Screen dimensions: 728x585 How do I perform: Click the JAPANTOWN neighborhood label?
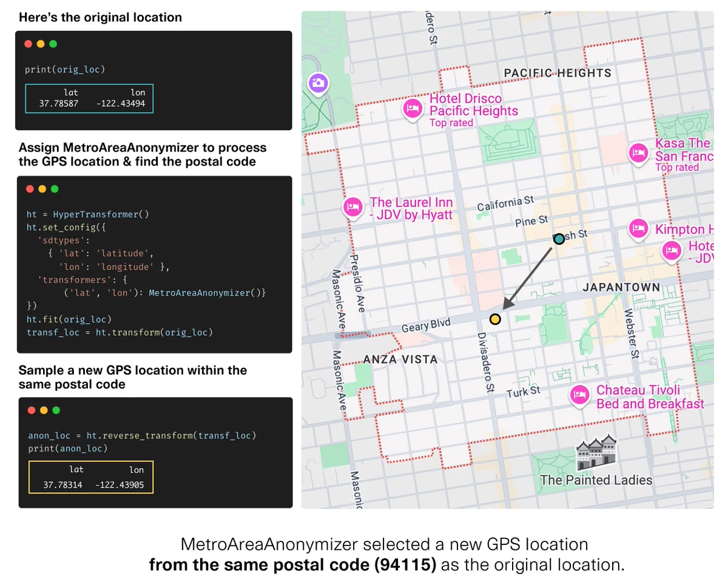621,287
